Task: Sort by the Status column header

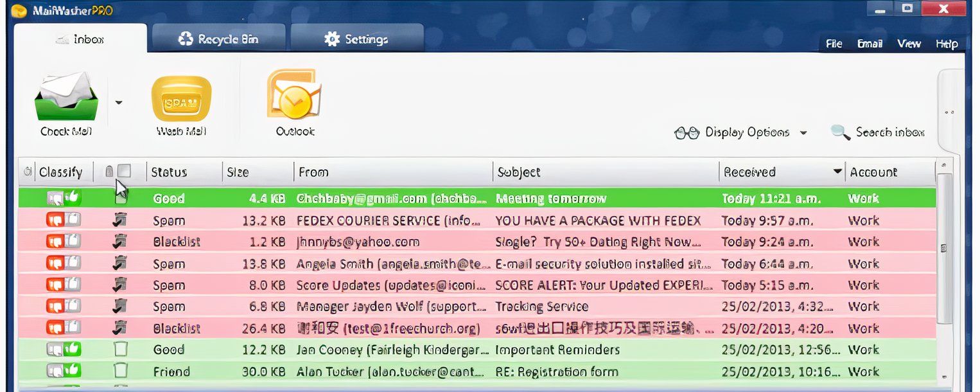Action: (184, 172)
